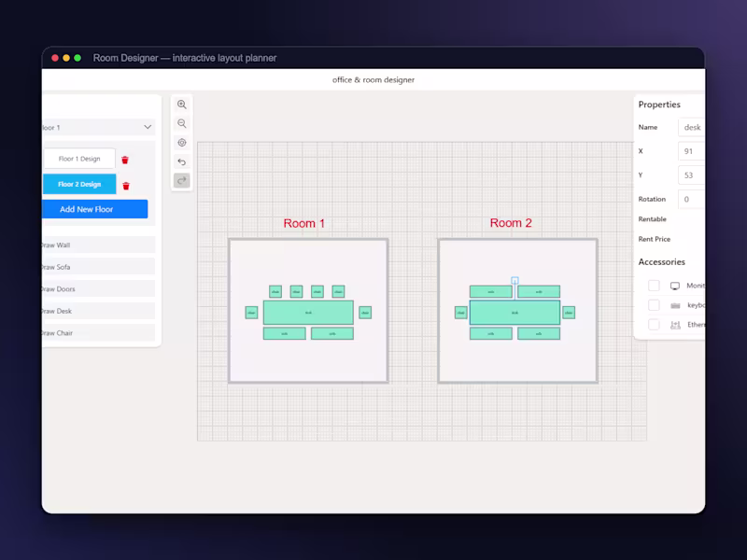
Task: Click the Room 1 label
Action: [304, 223]
